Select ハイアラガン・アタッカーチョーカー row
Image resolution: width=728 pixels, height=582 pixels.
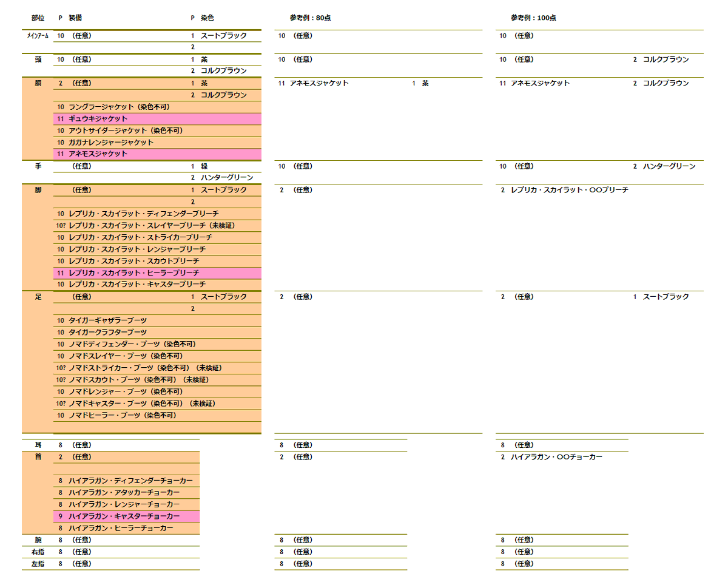click(126, 492)
